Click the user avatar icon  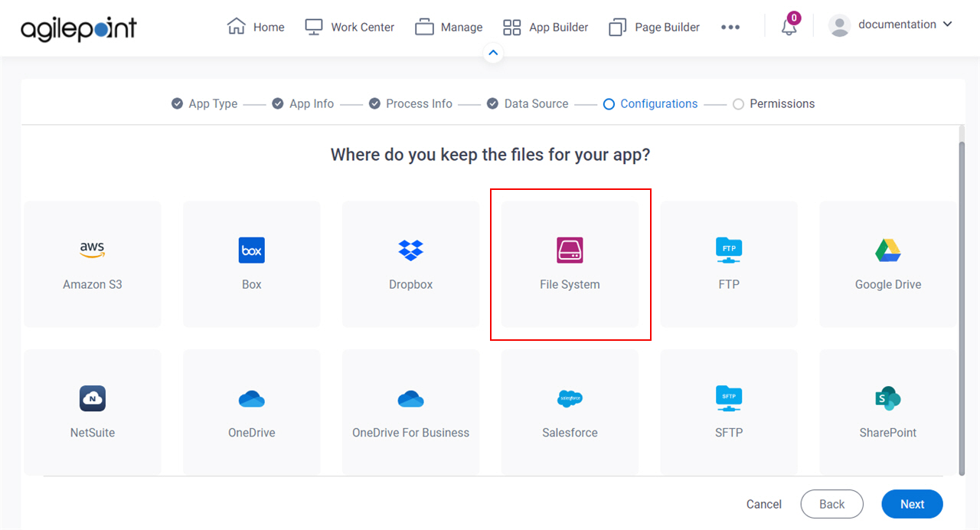[x=840, y=25]
